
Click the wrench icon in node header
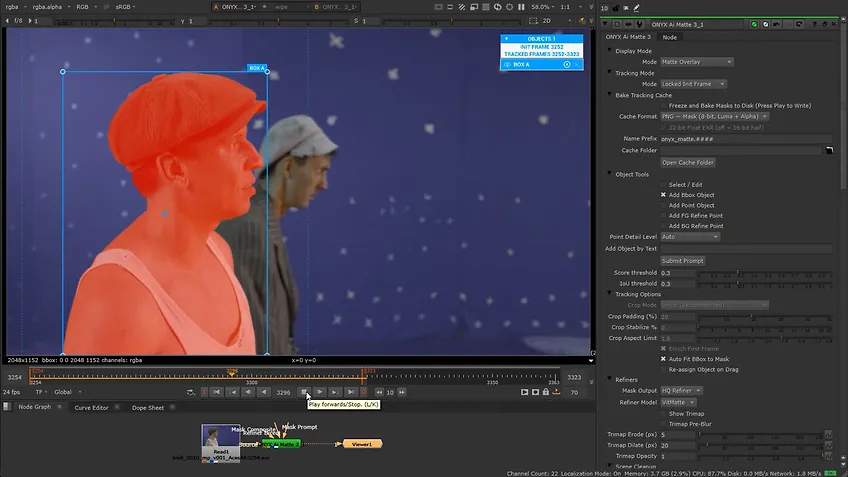640,24
